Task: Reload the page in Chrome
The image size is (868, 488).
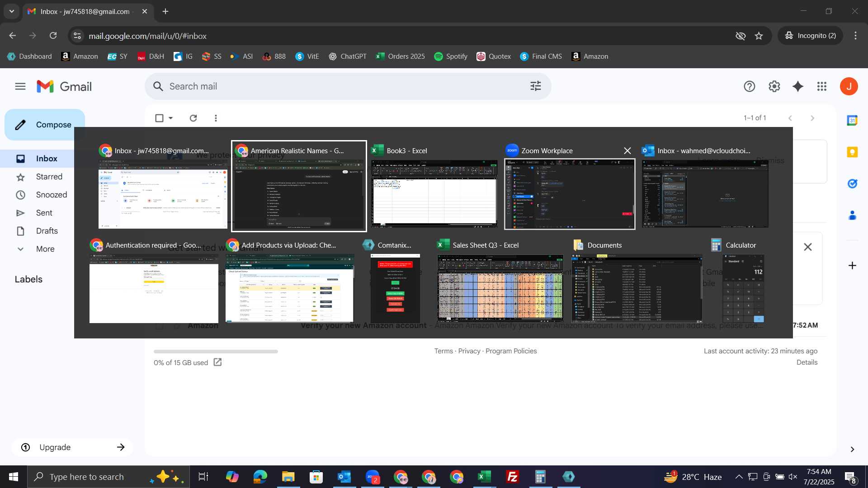Action: pos(53,36)
